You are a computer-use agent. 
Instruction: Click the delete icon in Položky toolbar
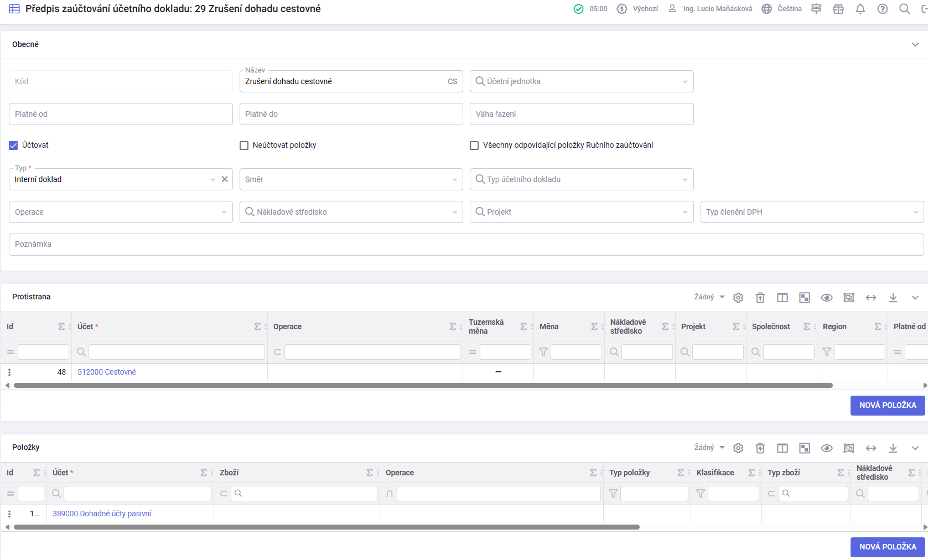[x=760, y=448]
